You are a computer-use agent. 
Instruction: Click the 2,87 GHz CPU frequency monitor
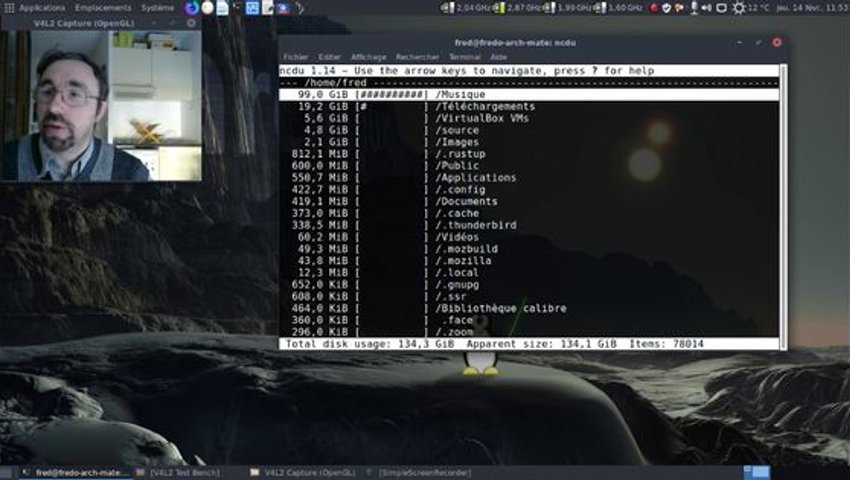[518, 8]
